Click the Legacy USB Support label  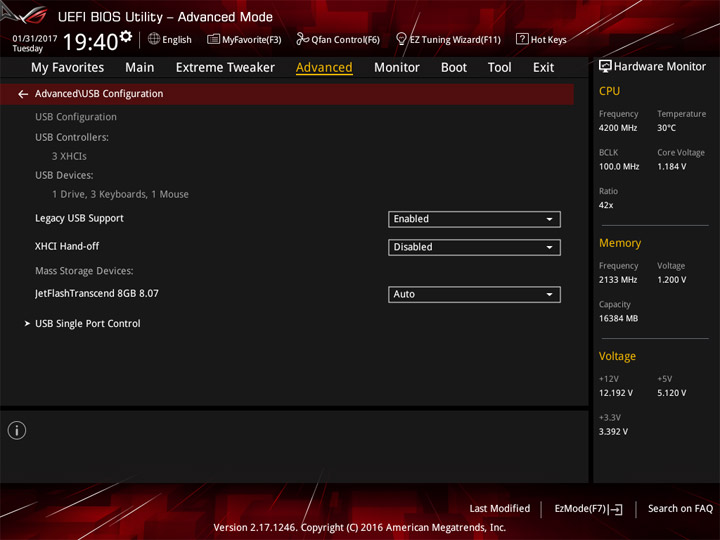pos(79,219)
